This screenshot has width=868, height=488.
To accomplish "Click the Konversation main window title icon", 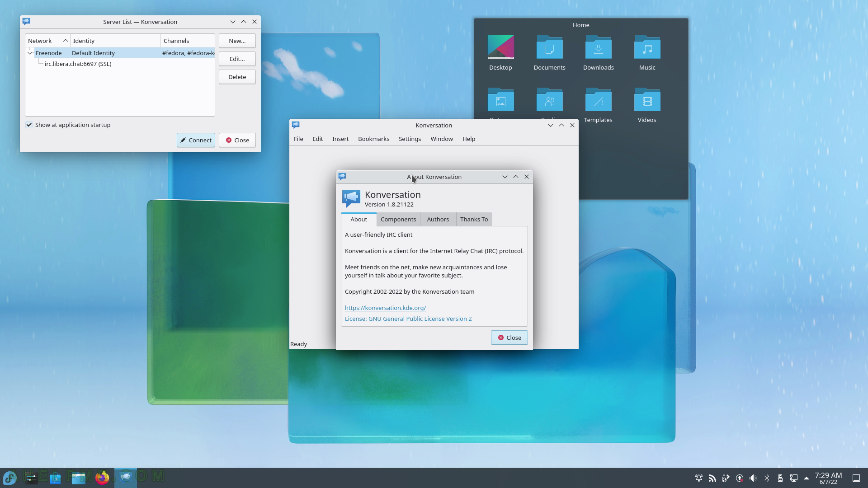I will point(296,125).
